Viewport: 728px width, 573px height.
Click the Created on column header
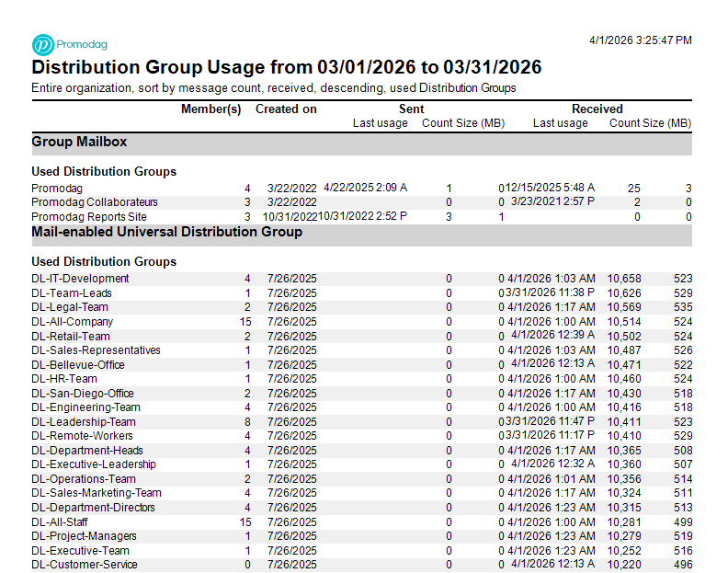[286, 109]
